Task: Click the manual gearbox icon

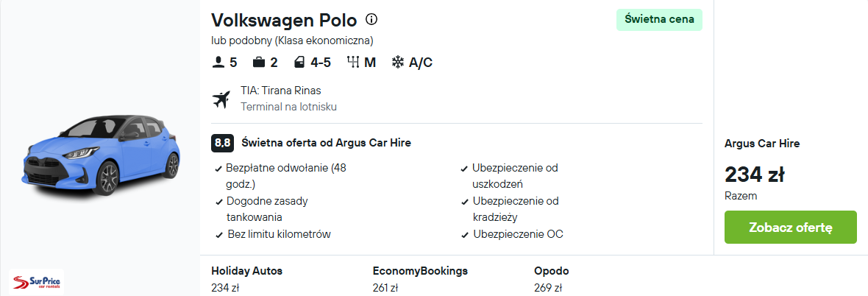Action: pos(352,62)
